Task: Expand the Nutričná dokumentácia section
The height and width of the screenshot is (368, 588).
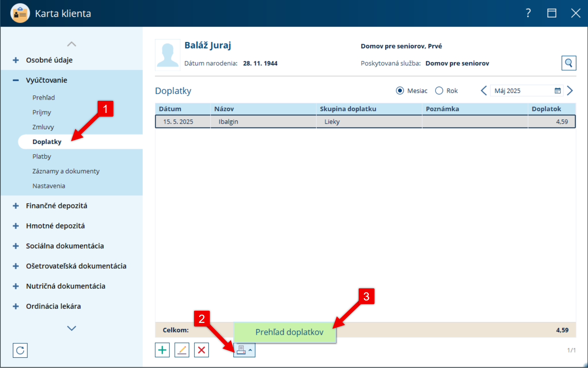Action: point(16,286)
